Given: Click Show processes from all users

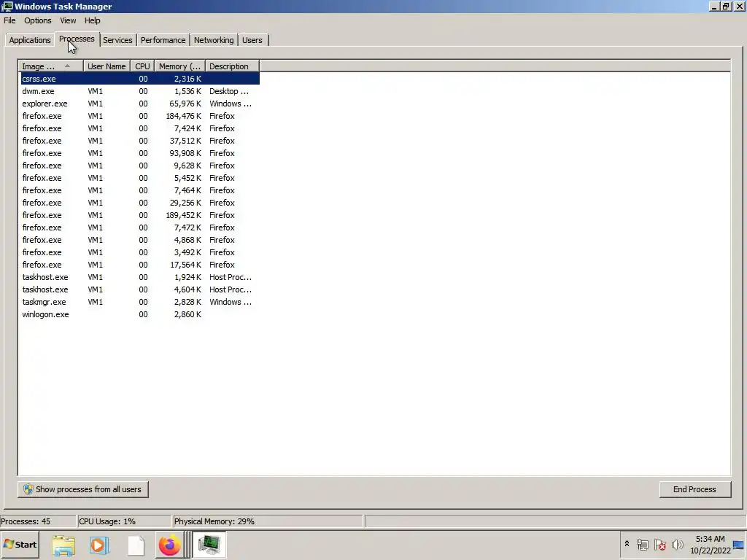Looking at the screenshot, I should [x=83, y=489].
